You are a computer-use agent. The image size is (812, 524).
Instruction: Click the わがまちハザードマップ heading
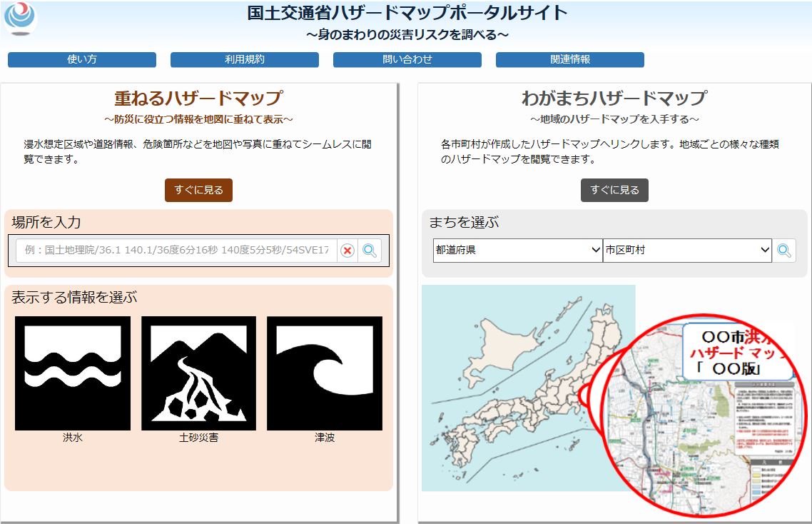[x=614, y=98]
